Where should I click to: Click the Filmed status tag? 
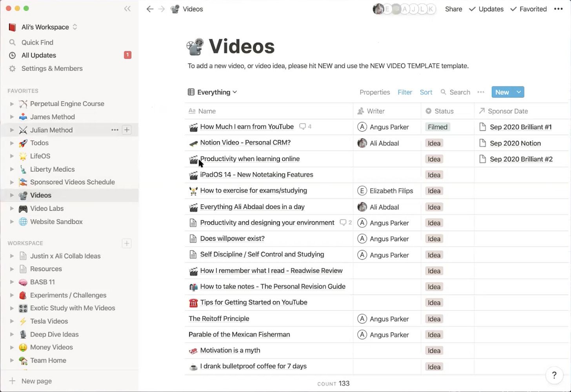pyautogui.click(x=437, y=127)
